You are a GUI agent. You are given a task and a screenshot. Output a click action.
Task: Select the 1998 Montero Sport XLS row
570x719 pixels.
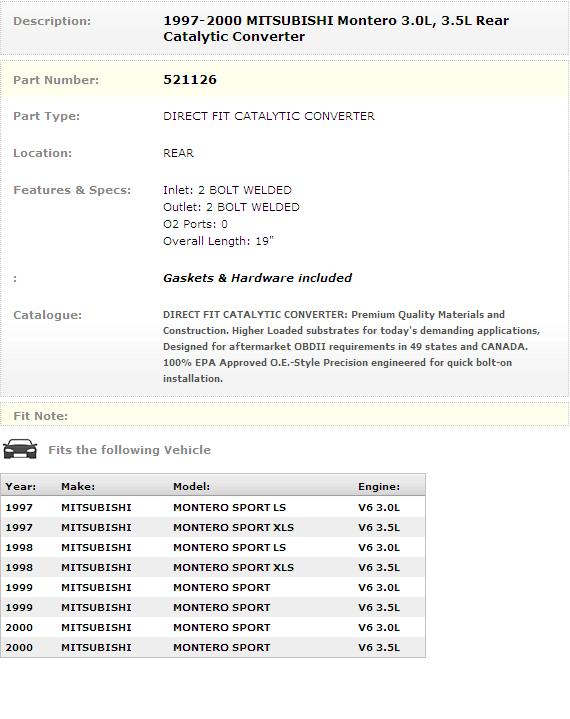213,568
